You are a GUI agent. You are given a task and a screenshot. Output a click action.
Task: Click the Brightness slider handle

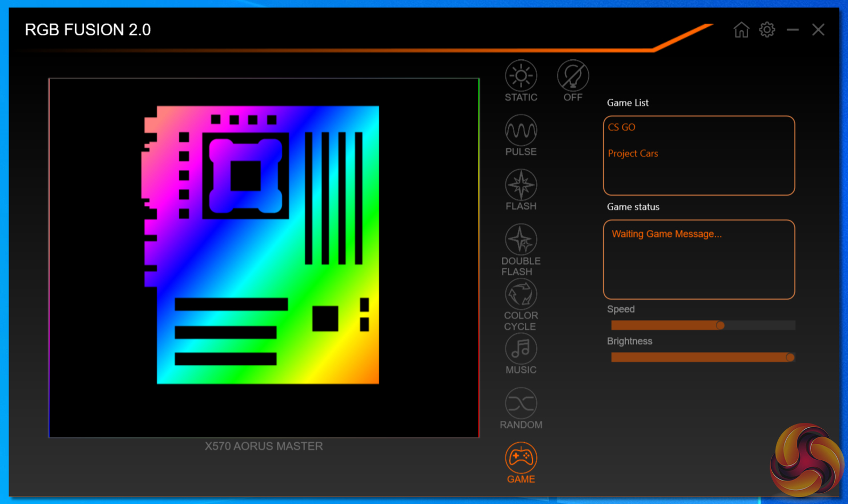point(790,357)
